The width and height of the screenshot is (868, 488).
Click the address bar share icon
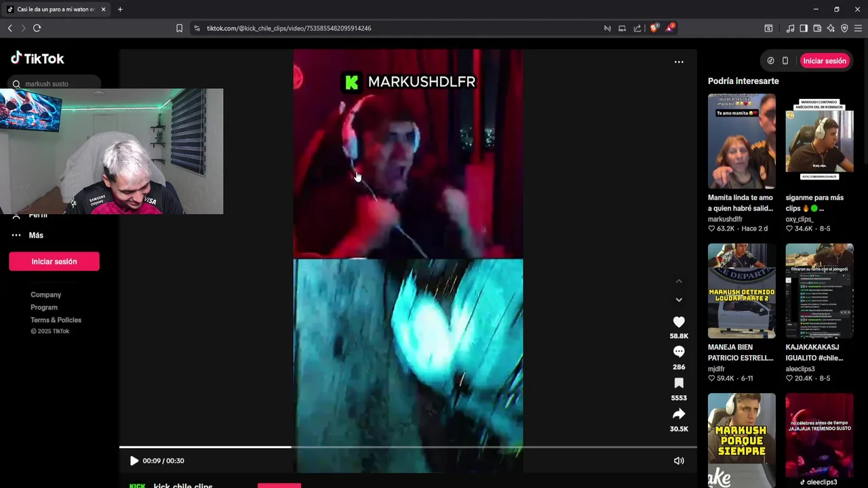637,28
